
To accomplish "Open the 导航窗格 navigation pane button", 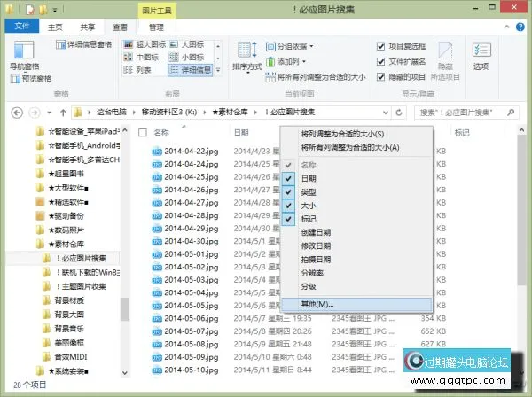I will click(x=24, y=55).
